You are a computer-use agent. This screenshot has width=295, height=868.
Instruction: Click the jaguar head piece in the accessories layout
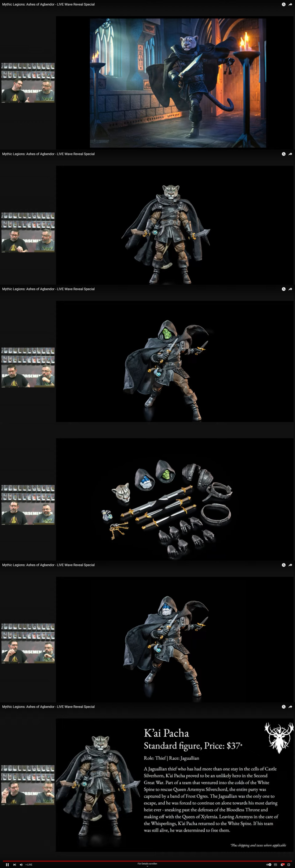122,493
